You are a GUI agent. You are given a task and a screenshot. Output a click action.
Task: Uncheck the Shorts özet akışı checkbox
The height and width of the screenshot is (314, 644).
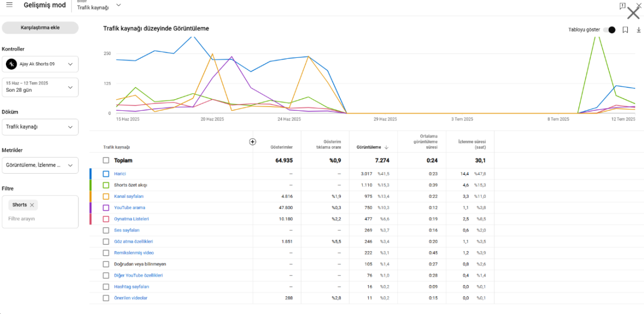coord(106,185)
